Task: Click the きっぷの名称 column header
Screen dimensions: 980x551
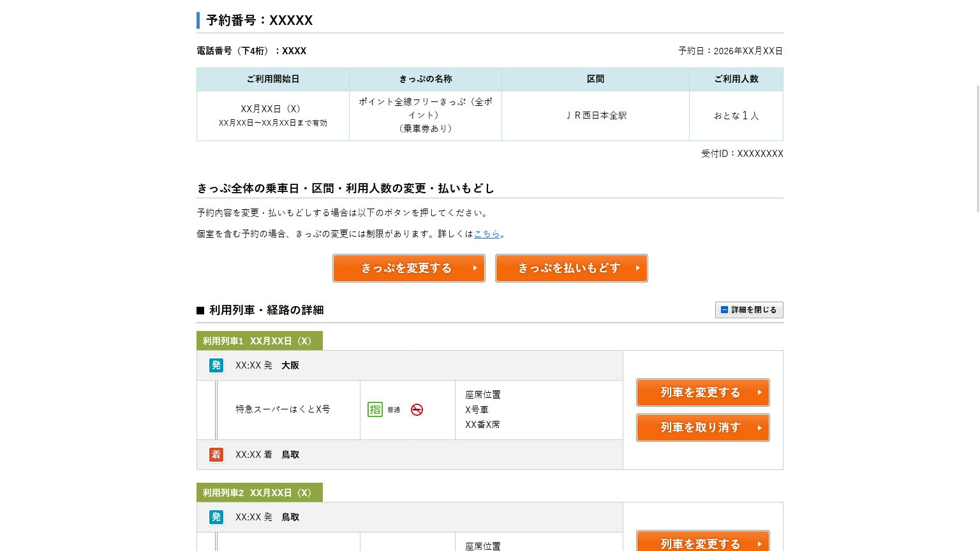Action: tap(426, 79)
